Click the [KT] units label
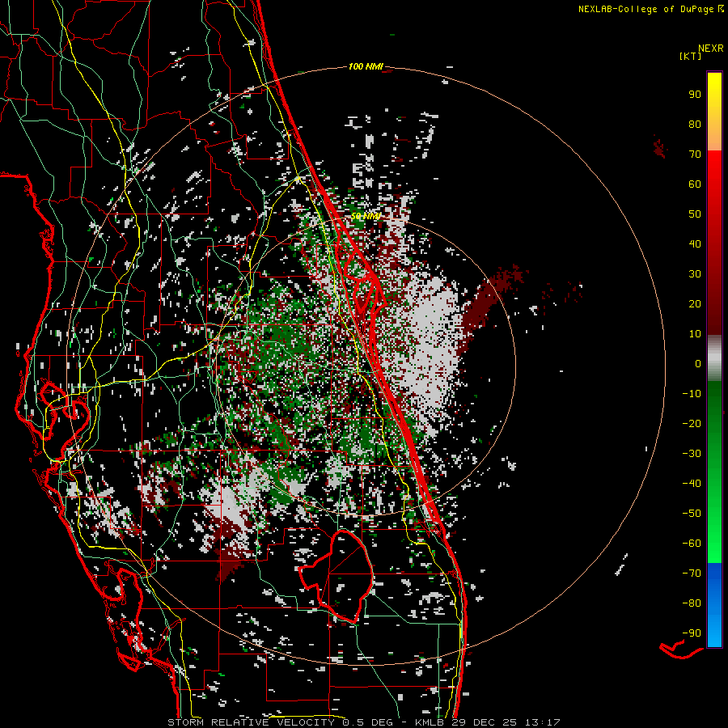 pyautogui.click(x=691, y=56)
